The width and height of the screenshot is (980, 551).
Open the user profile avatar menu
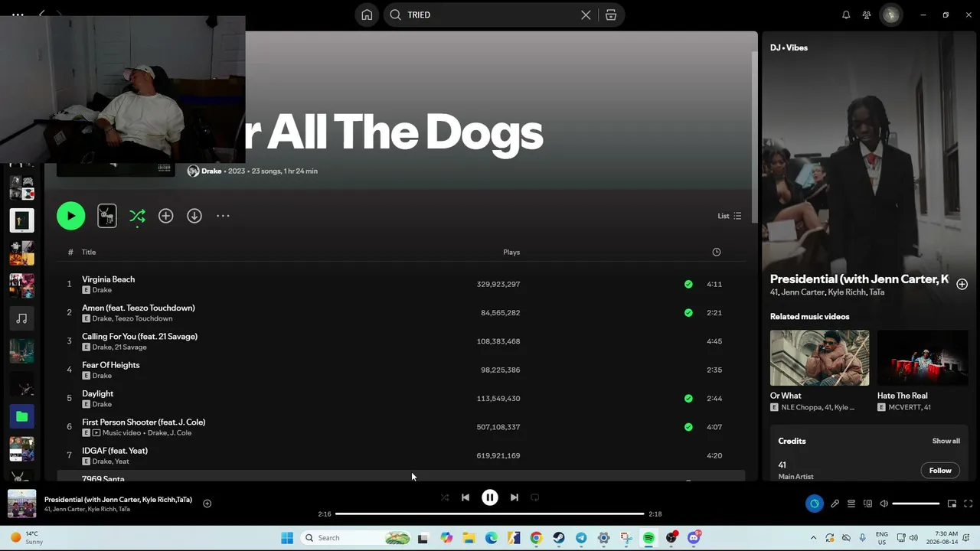tap(891, 15)
